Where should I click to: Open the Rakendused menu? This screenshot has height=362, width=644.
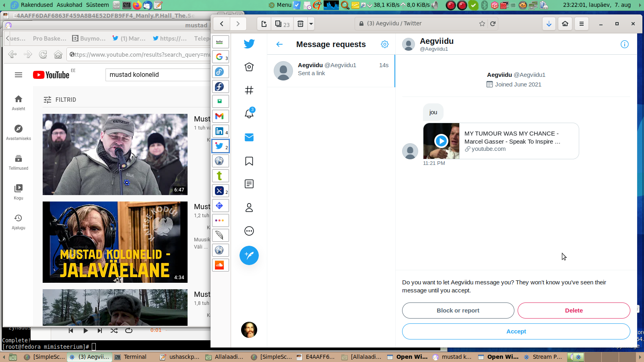click(37, 5)
